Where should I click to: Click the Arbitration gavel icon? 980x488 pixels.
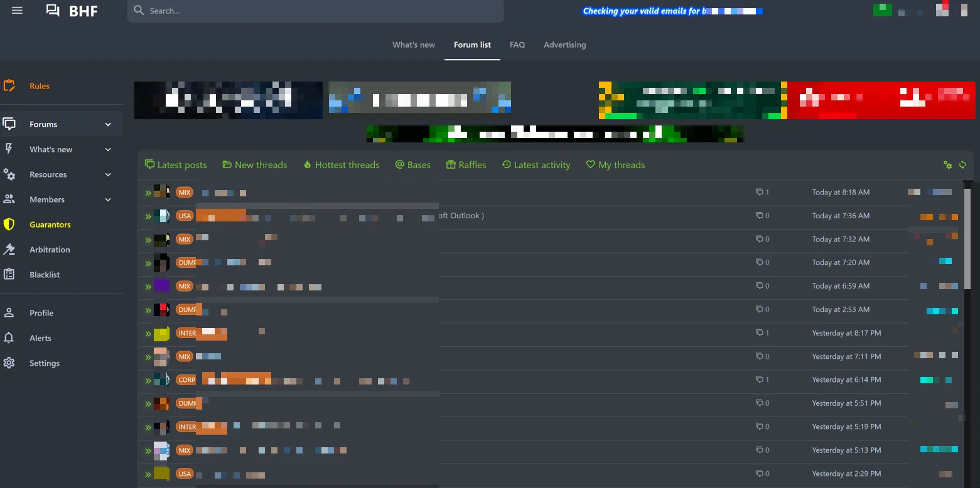click(x=9, y=250)
